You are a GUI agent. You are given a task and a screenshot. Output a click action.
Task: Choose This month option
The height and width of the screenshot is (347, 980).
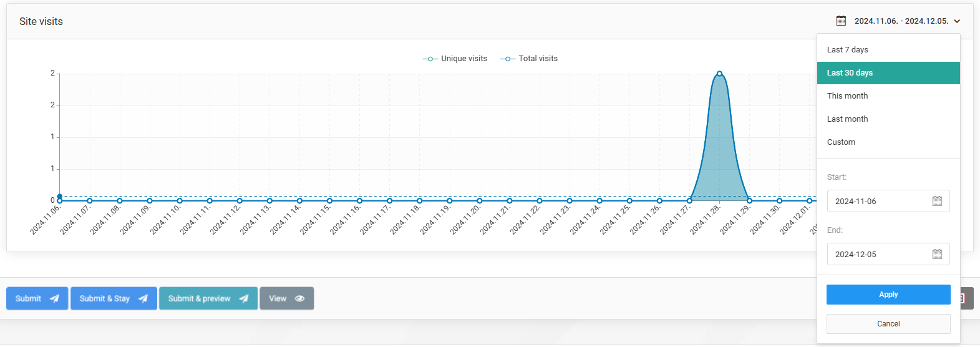[847, 96]
